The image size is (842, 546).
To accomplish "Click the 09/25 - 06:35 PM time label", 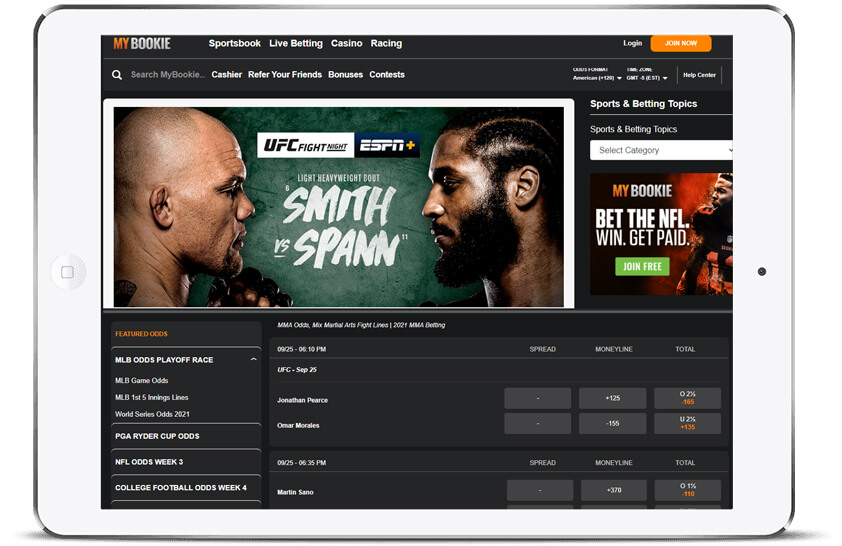I will click(x=301, y=463).
